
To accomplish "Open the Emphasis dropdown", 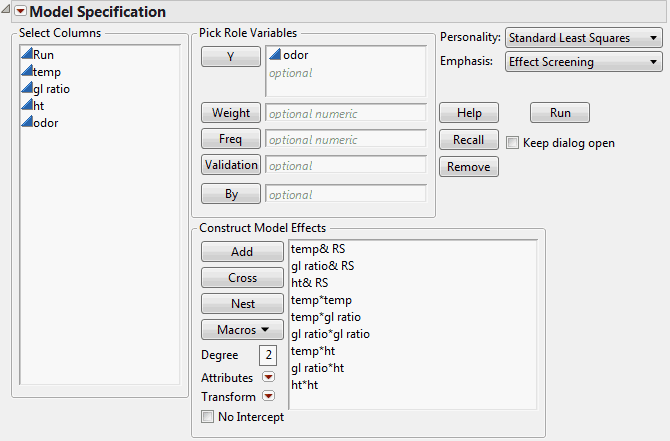I will [x=584, y=62].
